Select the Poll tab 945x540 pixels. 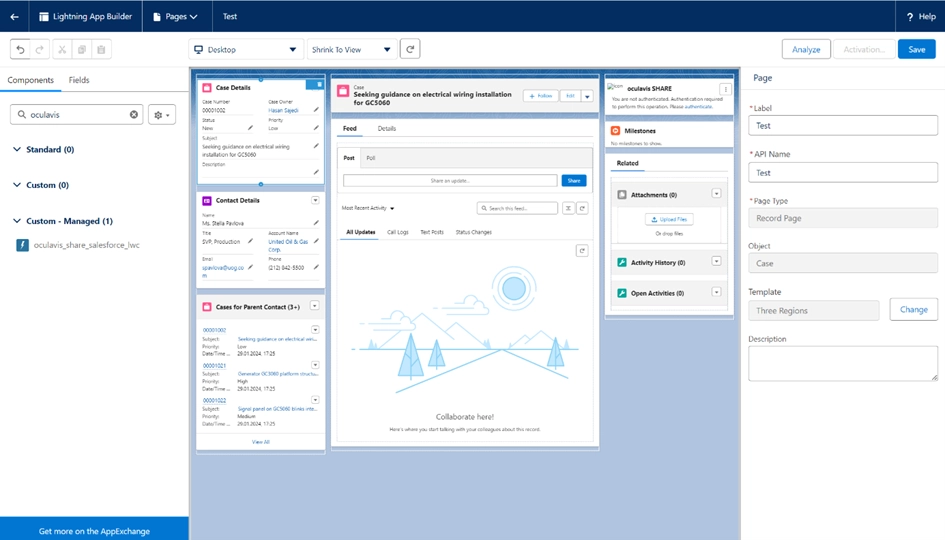[x=371, y=158]
